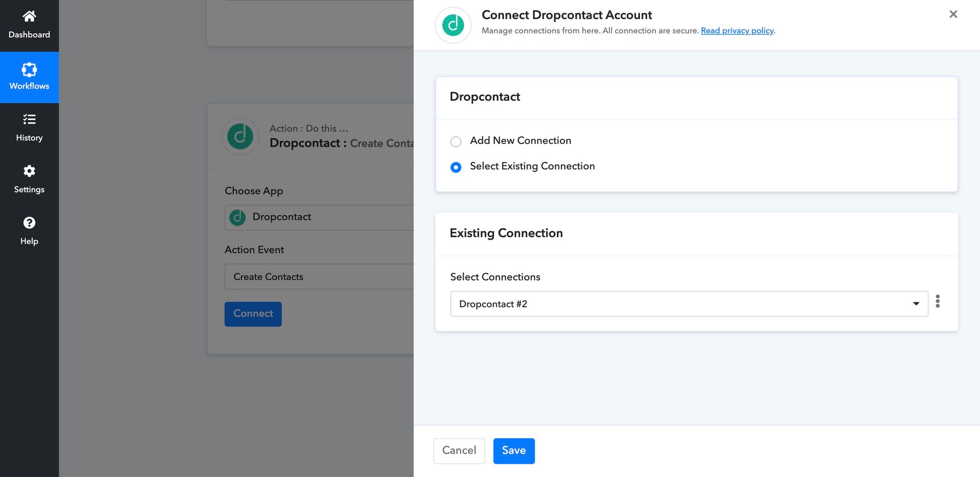Viewport: 980px width, 477px height.
Task: Open the Choose App Dropcontact dropdown
Action: coord(319,217)
